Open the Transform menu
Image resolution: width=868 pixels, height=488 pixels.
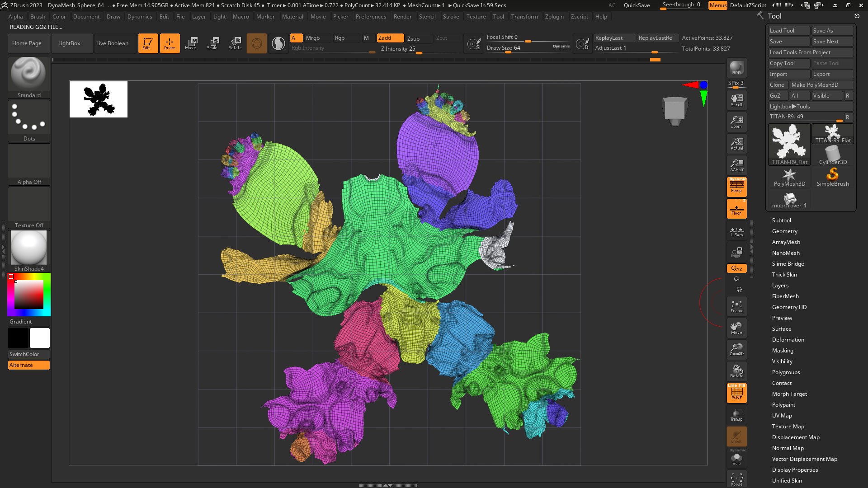(x=524, y=17)
